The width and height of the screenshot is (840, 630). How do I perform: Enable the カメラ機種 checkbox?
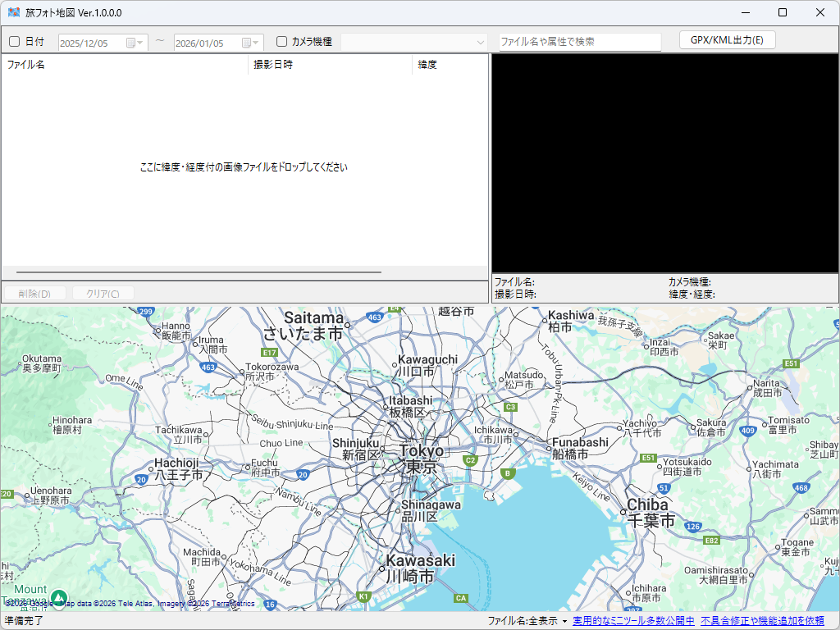280,41
